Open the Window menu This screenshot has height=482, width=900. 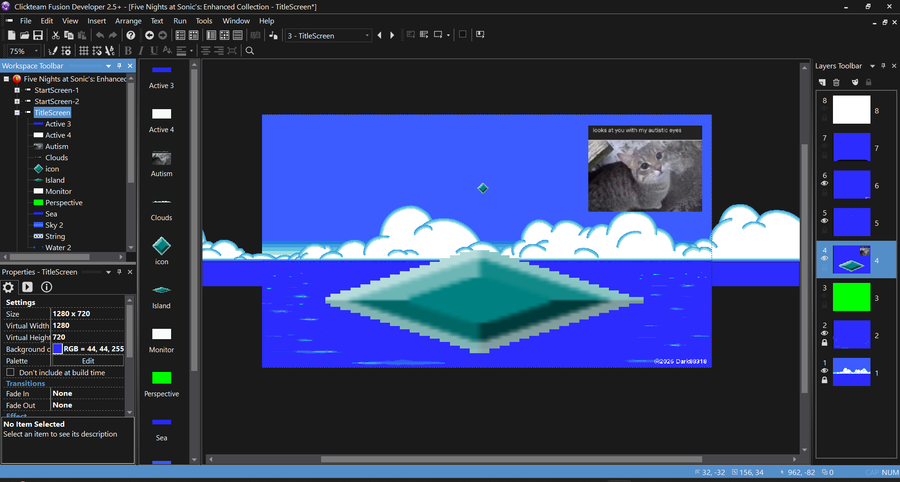pyautogui.click(x=236, y=21)
